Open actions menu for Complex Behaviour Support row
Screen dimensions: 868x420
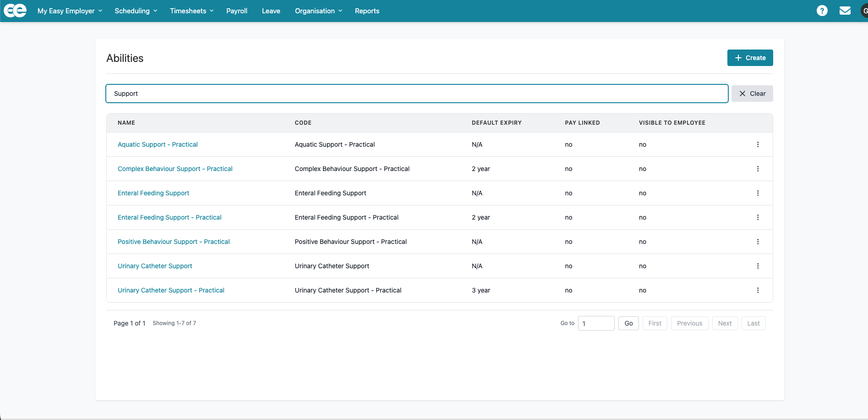758,169
